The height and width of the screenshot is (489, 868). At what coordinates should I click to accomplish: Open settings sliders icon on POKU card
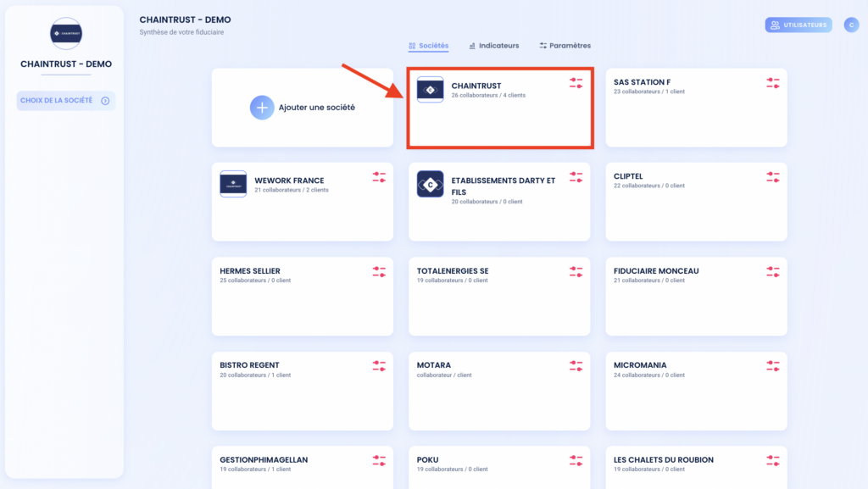[x=576, y=461]
